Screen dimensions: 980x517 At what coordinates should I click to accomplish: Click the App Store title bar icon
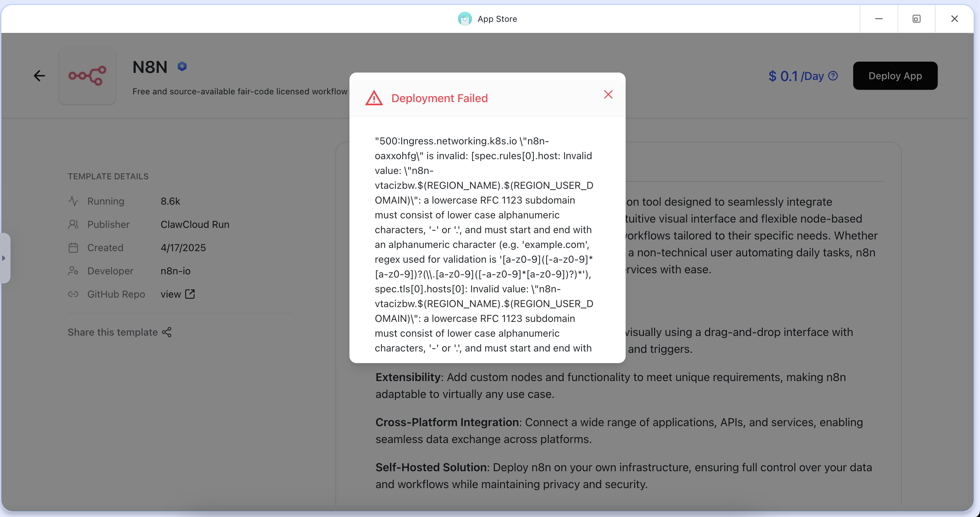pyautogui.click(x=465, y=19)
